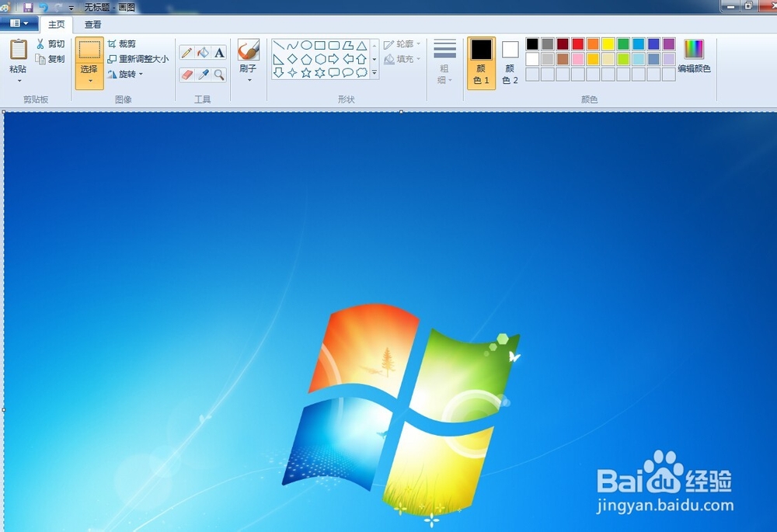Click Resize (重新调整大小) button
Viewport: 777px width, 532px height.
pos(138,59)
